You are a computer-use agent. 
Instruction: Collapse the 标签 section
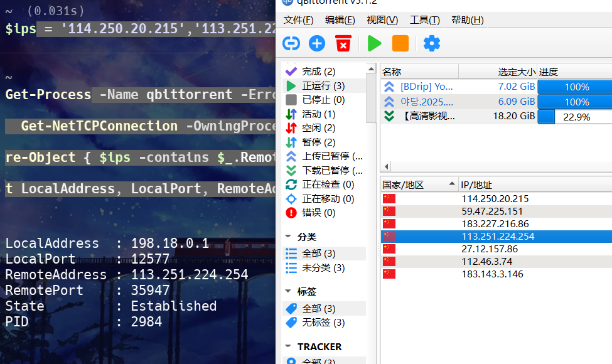[288, 292]
